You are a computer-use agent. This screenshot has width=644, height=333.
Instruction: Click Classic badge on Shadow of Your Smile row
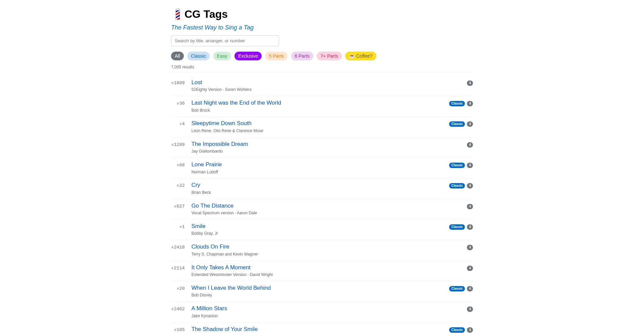(x=457, y=330)
